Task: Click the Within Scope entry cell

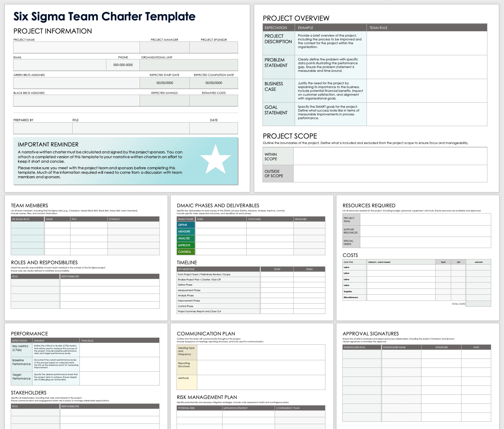Action: click(x=390, y=156)
